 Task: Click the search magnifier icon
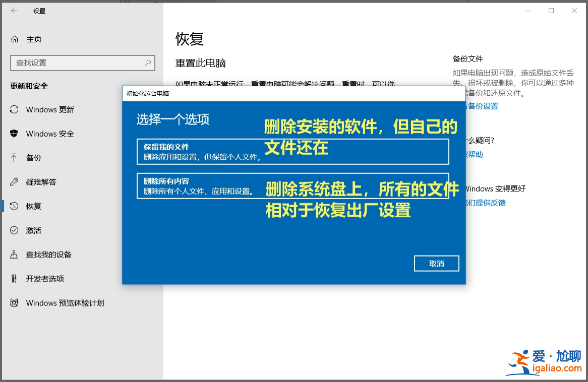148,62
